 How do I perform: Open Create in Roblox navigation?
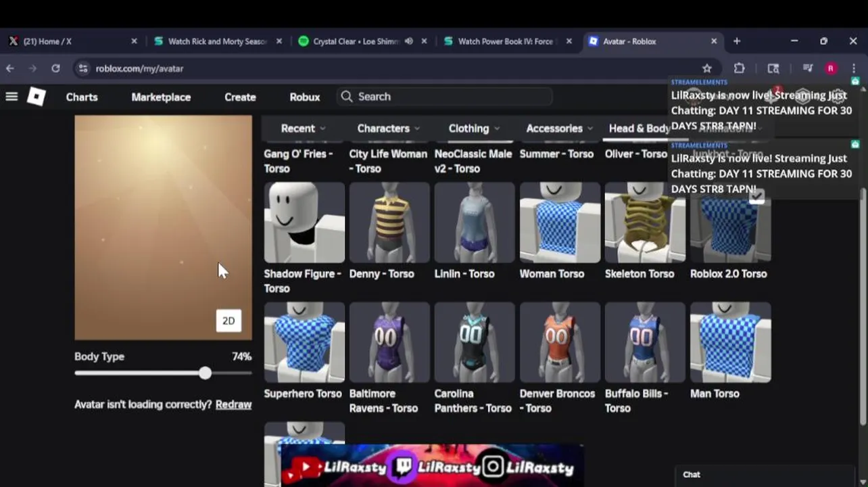[240, 97]
